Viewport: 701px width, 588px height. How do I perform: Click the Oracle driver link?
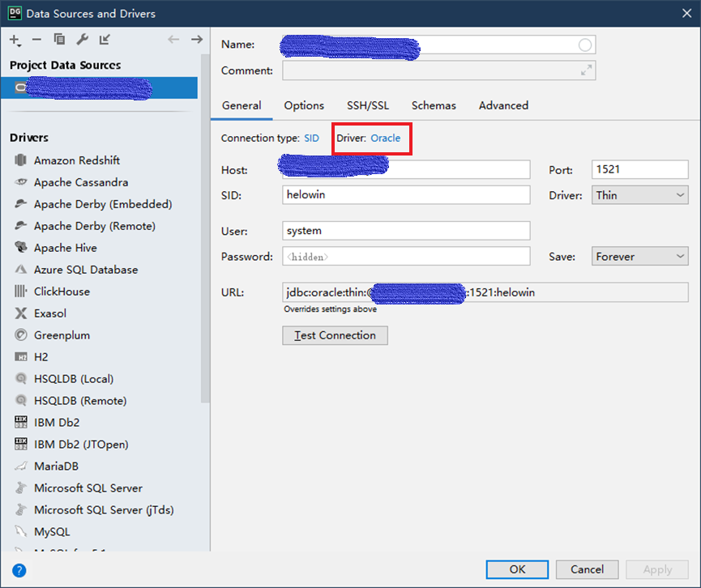(386, 138)
